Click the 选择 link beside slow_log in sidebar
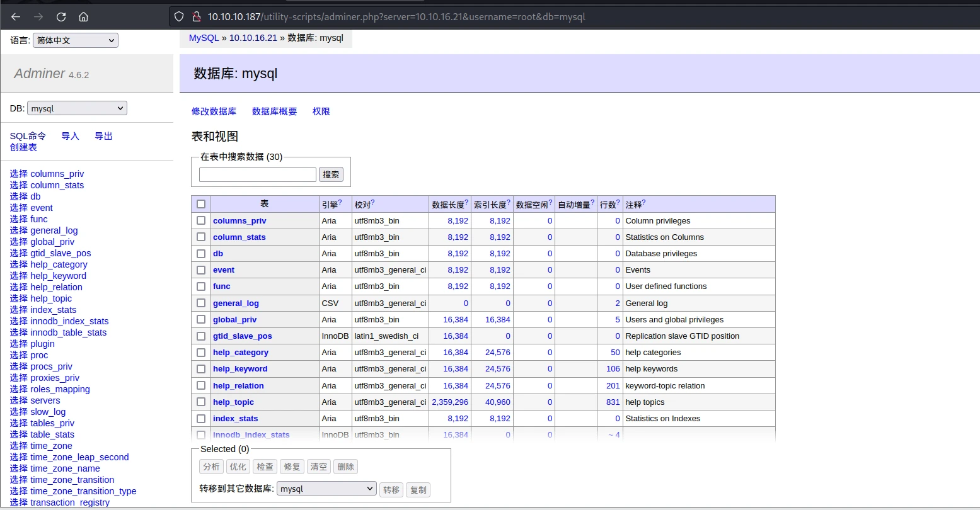 click(x=19, y=412)
